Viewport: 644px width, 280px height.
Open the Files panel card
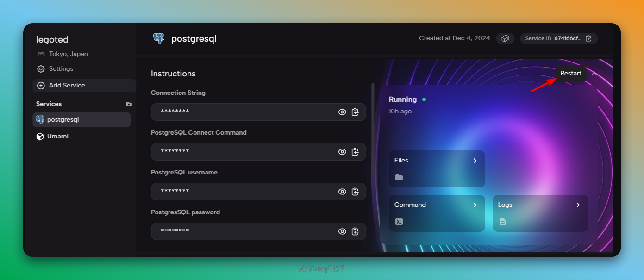click(437, 168)
